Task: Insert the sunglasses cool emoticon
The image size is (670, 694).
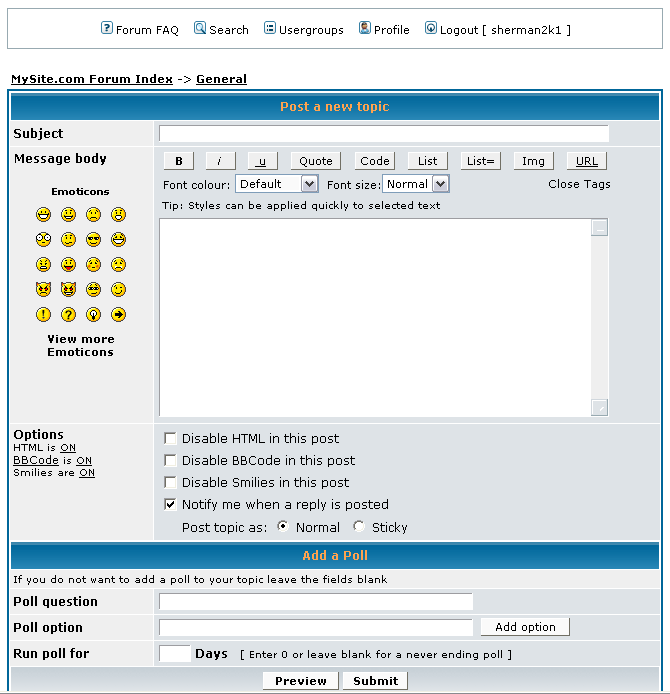Action: tap(94, 240)
